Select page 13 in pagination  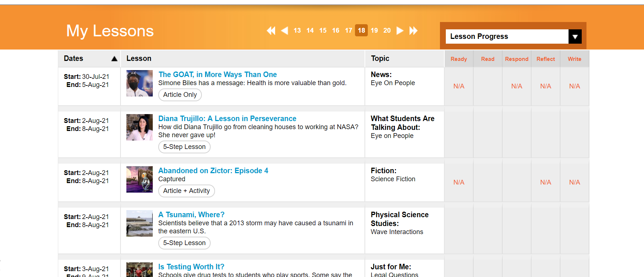297,30
